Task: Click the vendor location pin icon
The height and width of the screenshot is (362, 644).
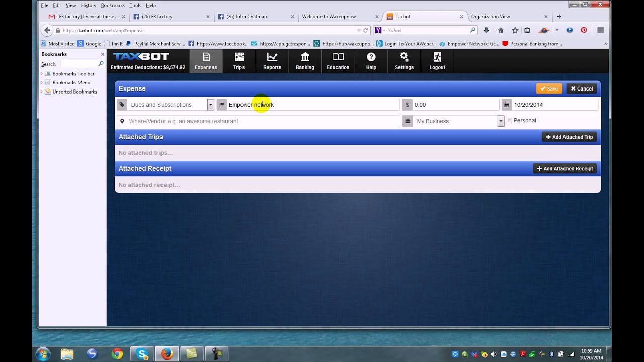Action: (x=122, y=121)
